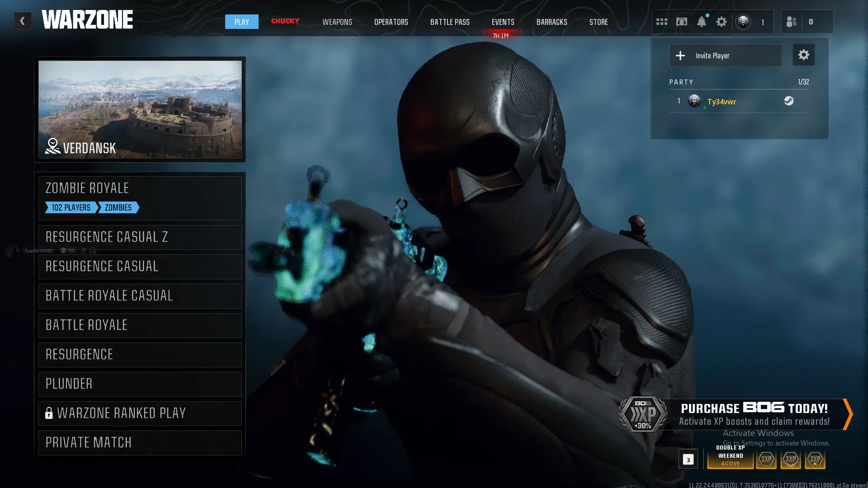The height and width of the screenshot is (488, 868).
Task: Click the first 2XP token icon
Action: (x=766, y=460)
